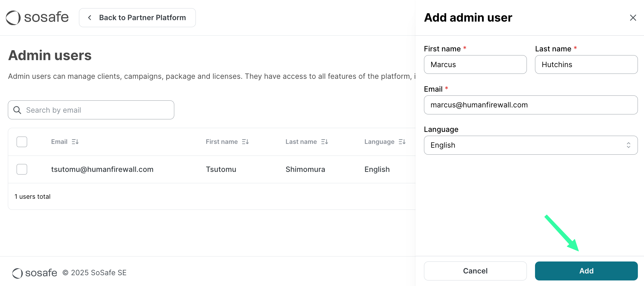
Task: Sort by Language column icon
Action: [x=402, y=142]
